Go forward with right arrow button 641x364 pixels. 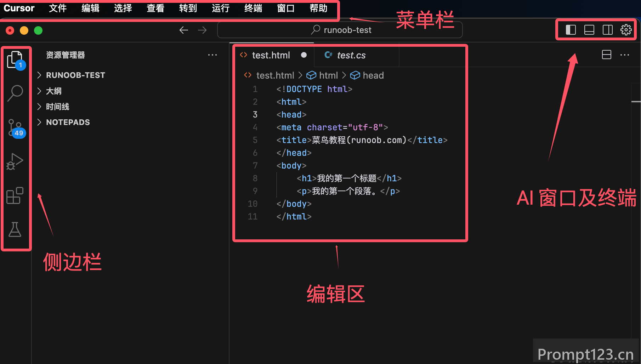[x=202, y=30]
